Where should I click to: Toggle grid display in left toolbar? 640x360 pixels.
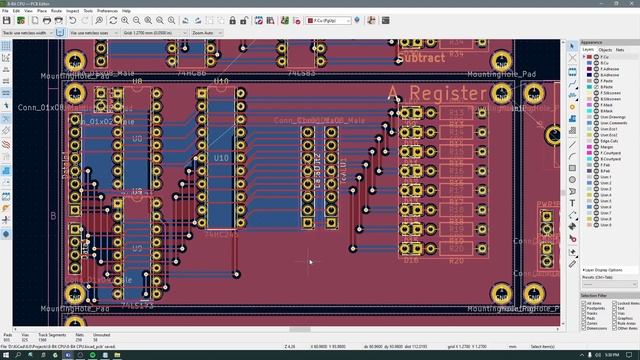(6, 46)
